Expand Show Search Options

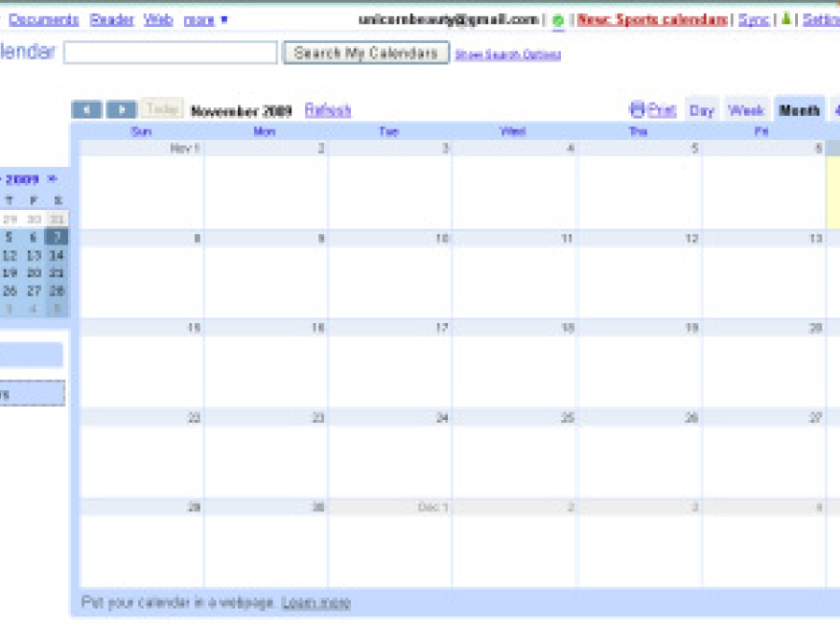[x=508, y=53]
